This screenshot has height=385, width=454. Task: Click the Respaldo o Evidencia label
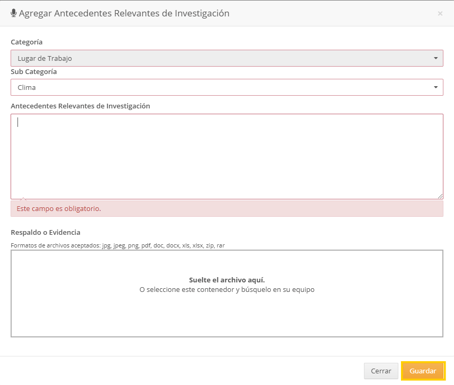tap(45, 232)
